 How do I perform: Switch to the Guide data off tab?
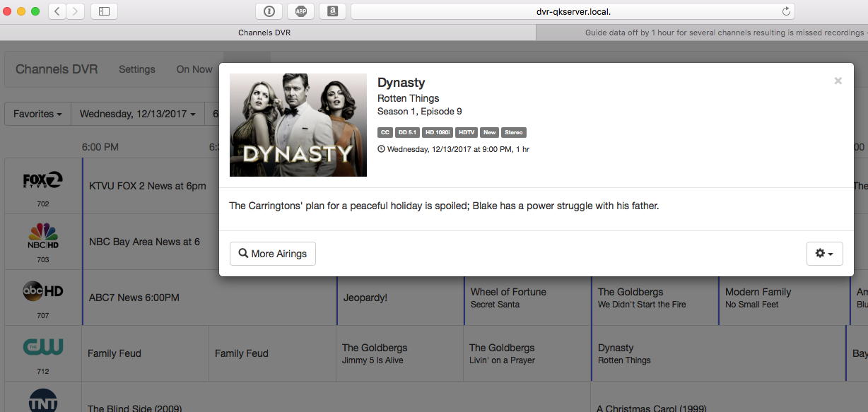pyautogui.click(x=707, y=33)
